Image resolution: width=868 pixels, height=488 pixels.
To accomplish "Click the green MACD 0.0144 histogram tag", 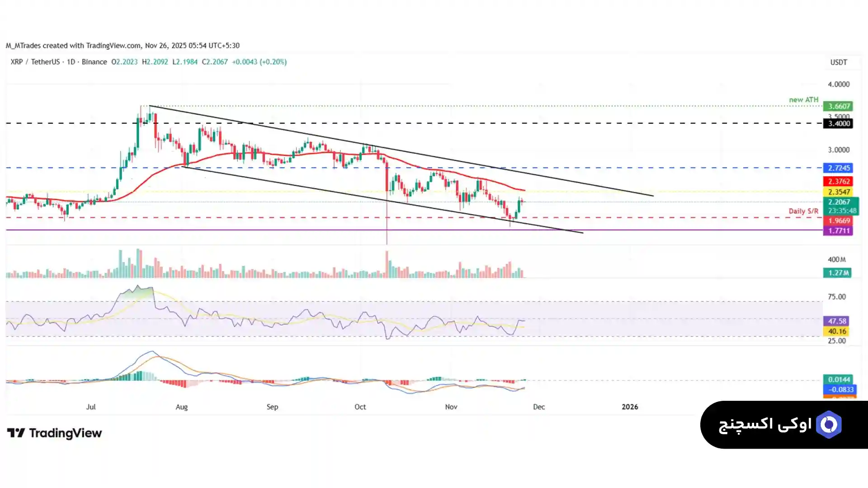I will [x=838, y=380].
